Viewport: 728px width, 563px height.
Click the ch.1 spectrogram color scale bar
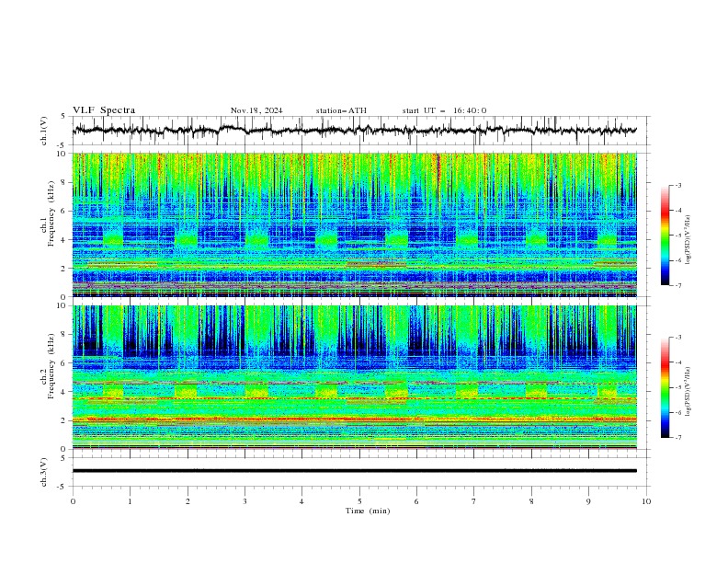click(665, 236)
